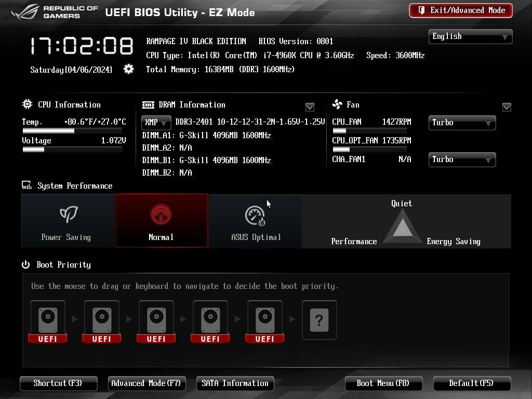Click the fifth UEFI boot drive

pos(264,322)
